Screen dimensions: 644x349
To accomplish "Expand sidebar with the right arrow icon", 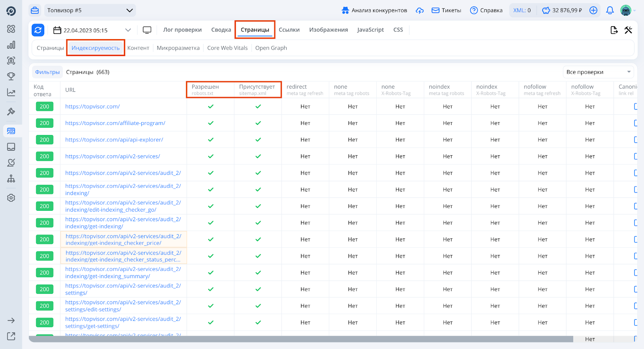I will (11, 320).
